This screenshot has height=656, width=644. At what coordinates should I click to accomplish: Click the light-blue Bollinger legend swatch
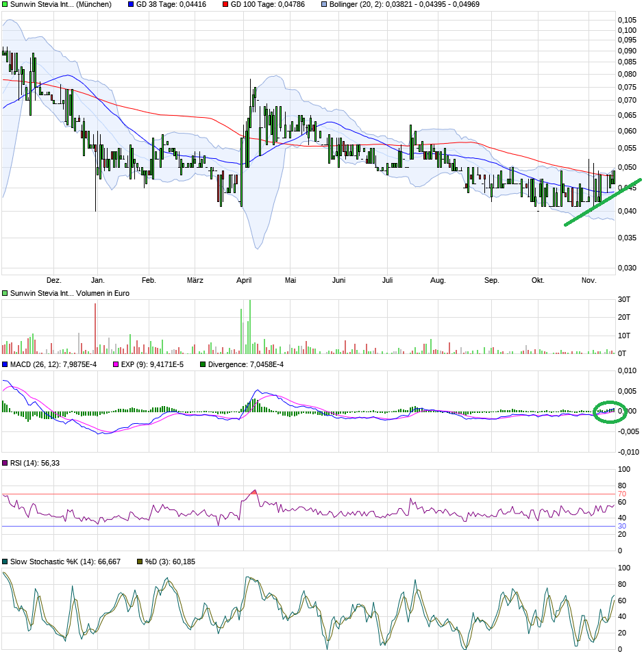tap(324, 5)
